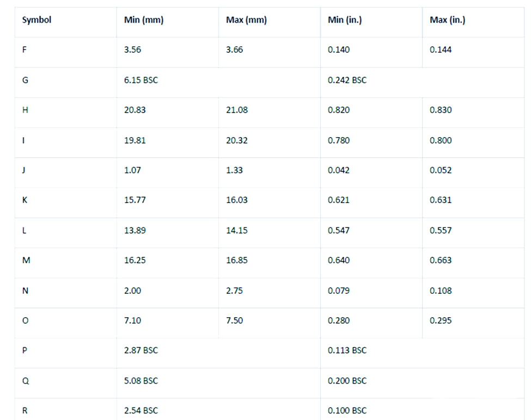The width and height of the screenshot is (531, 420).
Task: Click the Max (in.) column header
Action: [x=447, y=20]
